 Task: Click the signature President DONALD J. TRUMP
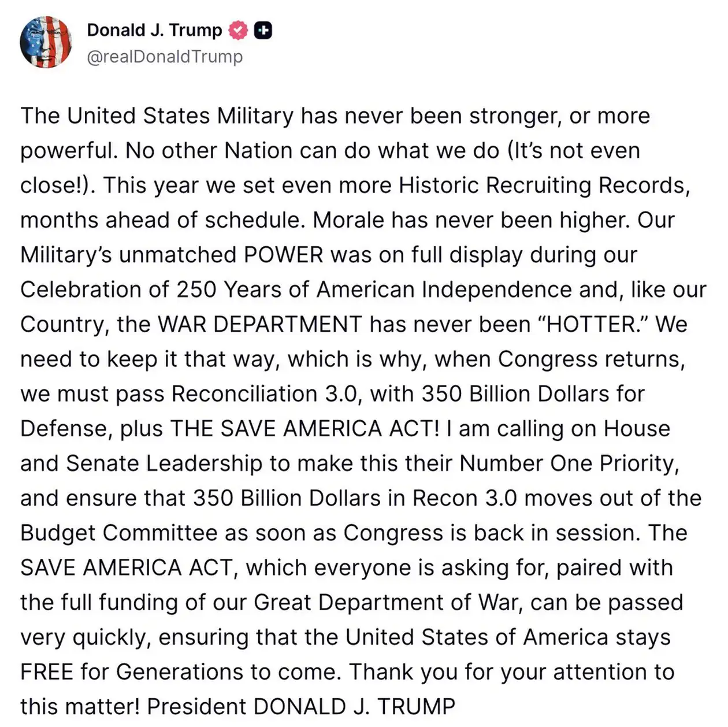tap(301, 707)
